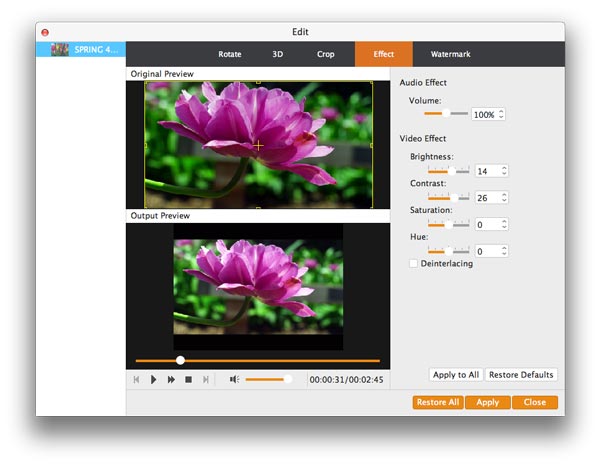The image size is (600, 465).
Task: Adjust the Saturation slider
Action: [448, 224]
